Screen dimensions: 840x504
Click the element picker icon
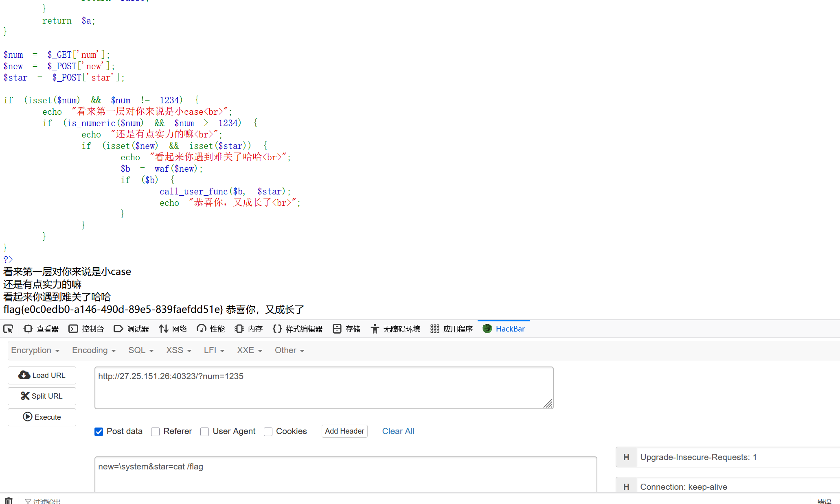click(x=8, y=329)
